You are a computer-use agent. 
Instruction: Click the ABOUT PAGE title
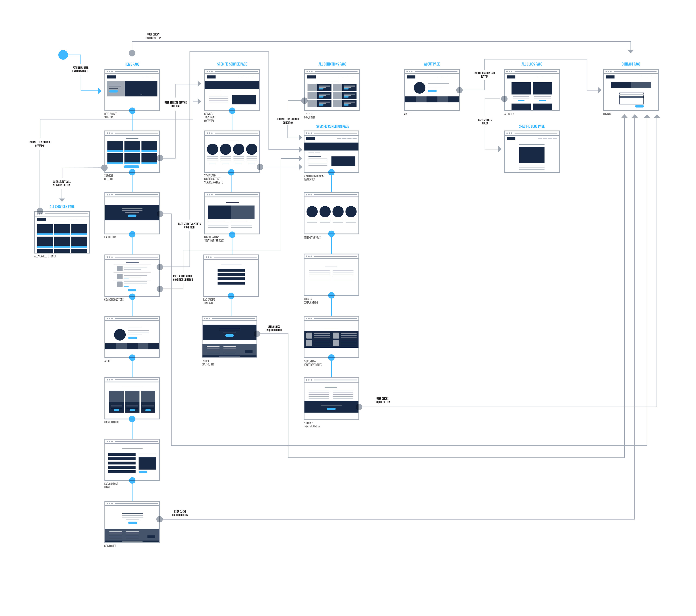click(432, 64)
